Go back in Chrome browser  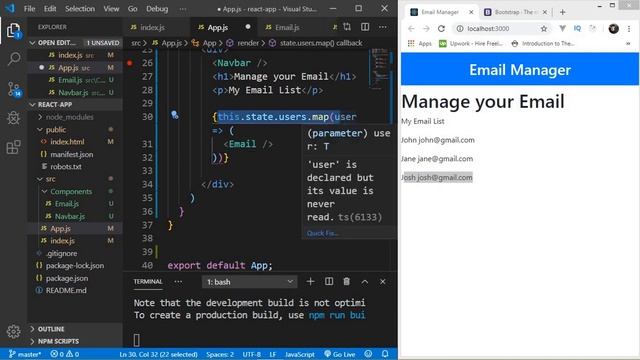pyautogui.click(x=411, y=29)
